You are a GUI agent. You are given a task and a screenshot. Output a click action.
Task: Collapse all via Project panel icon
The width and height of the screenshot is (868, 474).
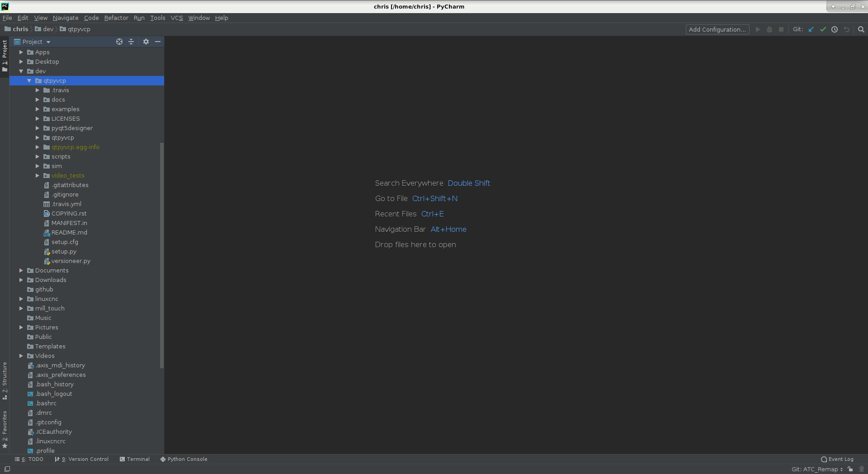(131, 42)
